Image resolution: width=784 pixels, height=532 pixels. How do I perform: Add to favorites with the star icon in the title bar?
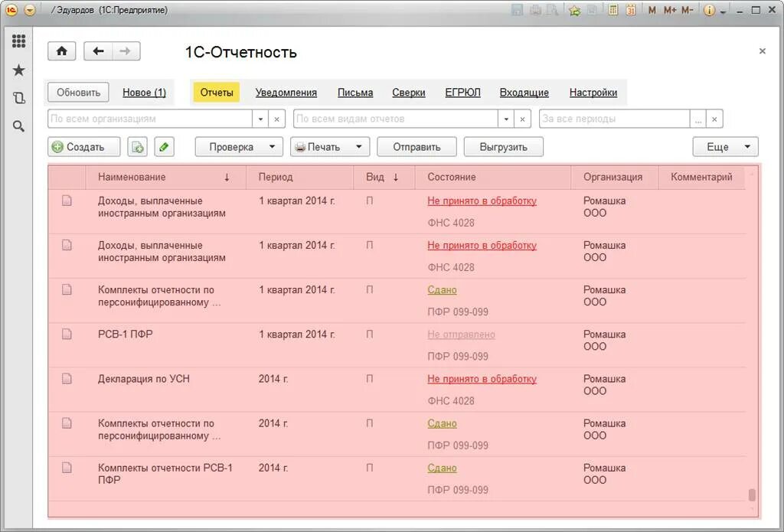pyautogui.click(x=575, y=10)
